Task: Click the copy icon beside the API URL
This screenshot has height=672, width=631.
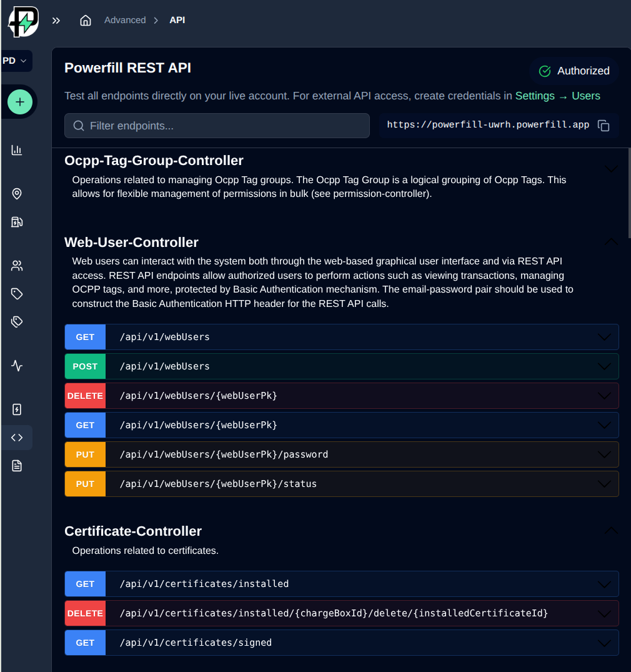Action: coord(604,125)
